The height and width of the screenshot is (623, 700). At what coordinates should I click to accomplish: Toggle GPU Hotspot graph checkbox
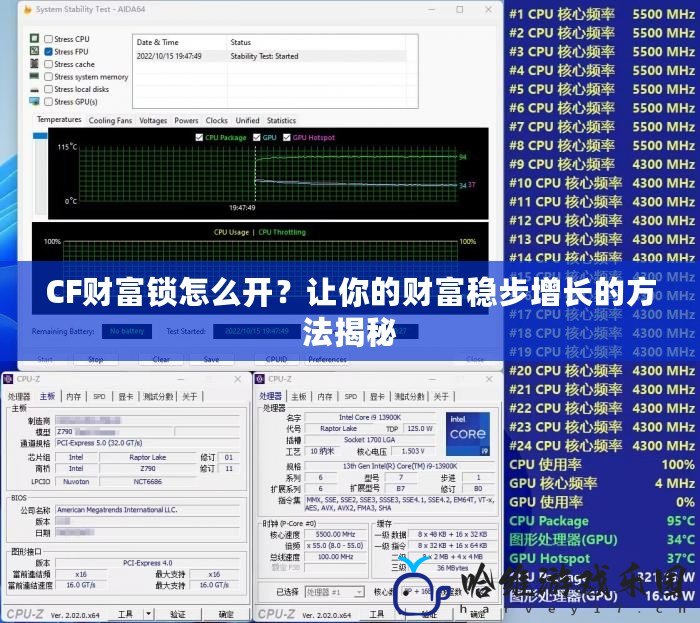287,137
